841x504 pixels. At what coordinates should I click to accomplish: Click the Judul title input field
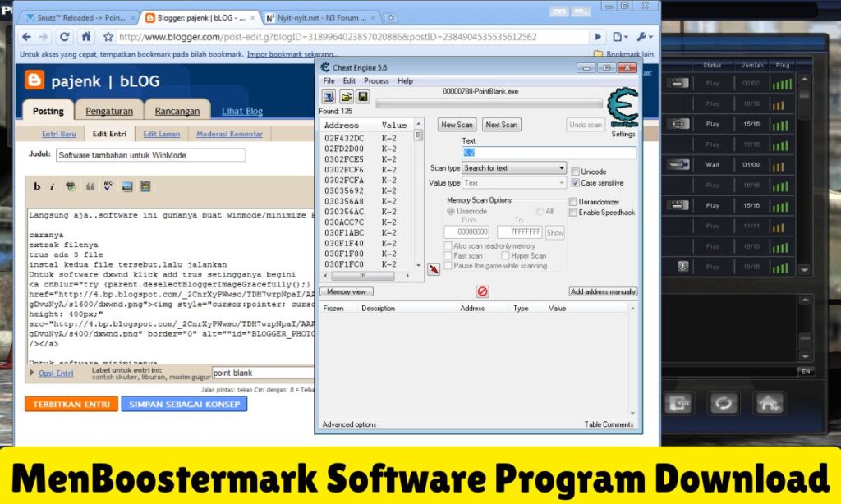(x=149, y=154)
